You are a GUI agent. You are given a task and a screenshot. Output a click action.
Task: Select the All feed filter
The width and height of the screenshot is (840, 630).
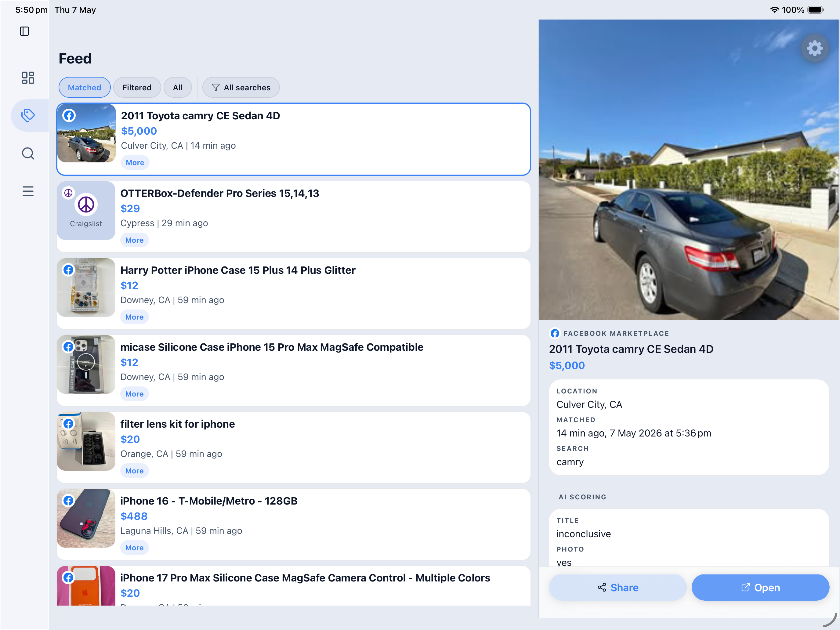tap(178, 87)
